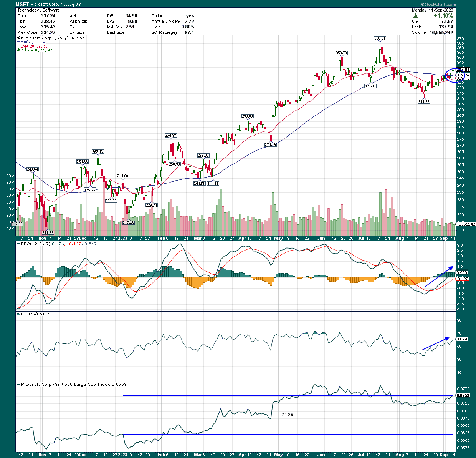Select the Prev Close value 334.27
This screenshot has width=476, height=458.
tap(48, 33)
